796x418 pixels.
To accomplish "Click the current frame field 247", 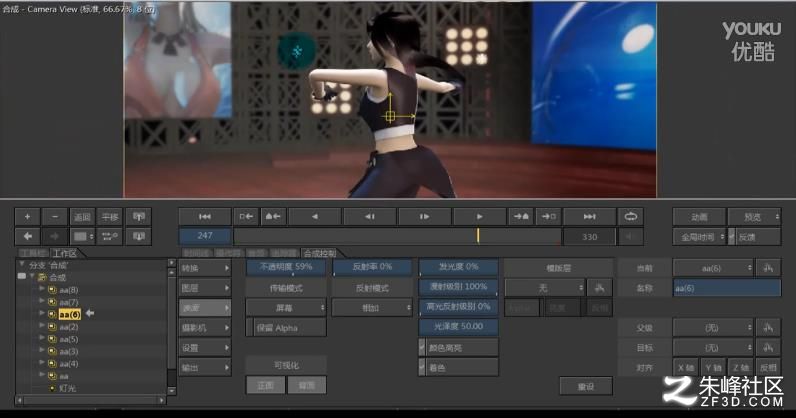I will pyautogui.click(x=205, y=236).
